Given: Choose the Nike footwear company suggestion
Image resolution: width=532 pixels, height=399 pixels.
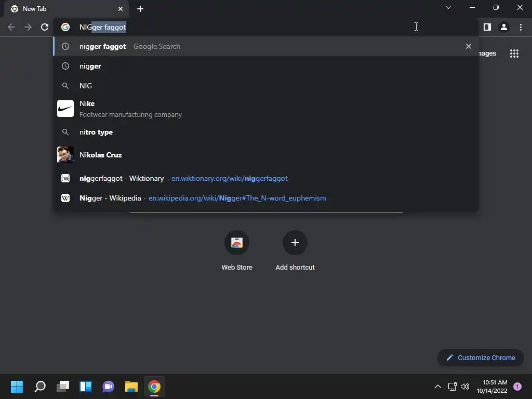Looking at the screenshot, I should click(266, 109).
